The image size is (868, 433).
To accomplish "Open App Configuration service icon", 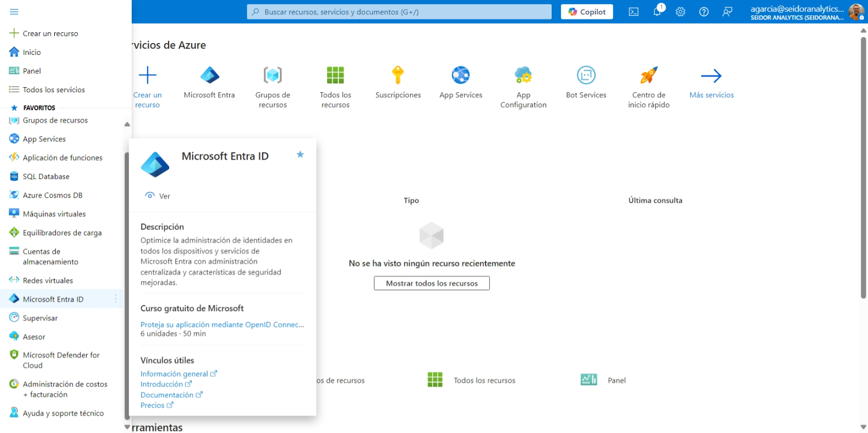I will [523, 76].
